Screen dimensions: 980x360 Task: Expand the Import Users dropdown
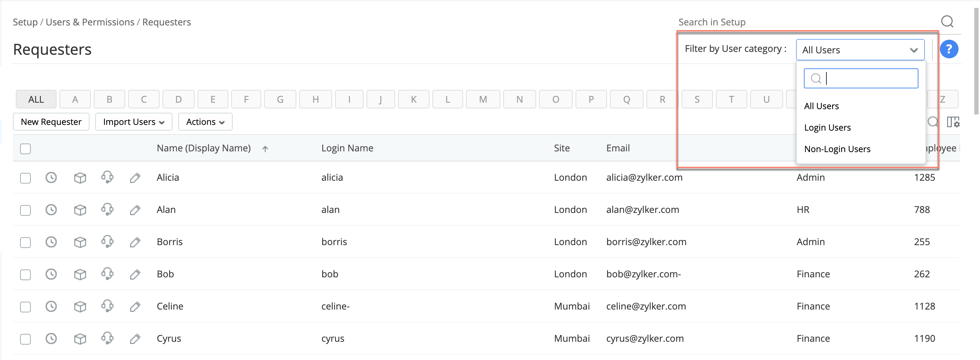coord(134,122)
